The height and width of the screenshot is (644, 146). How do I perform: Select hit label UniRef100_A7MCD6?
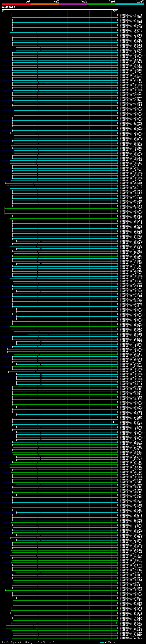(x=131, y=397)
